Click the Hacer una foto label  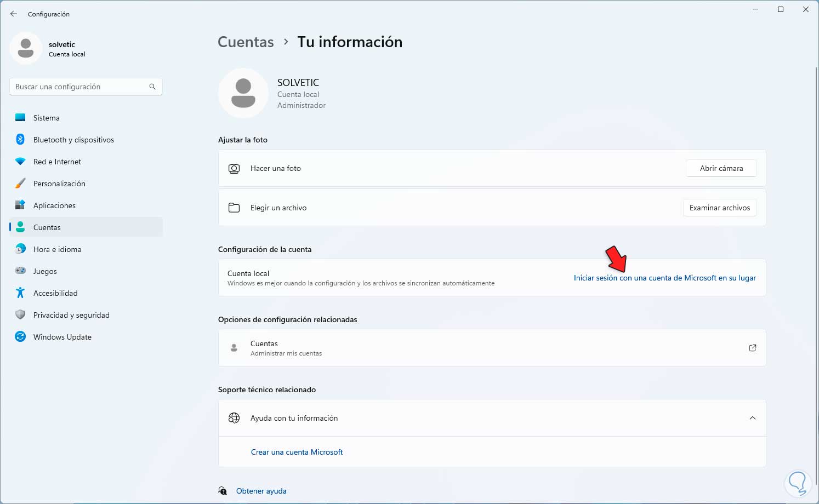click(276, 168)
